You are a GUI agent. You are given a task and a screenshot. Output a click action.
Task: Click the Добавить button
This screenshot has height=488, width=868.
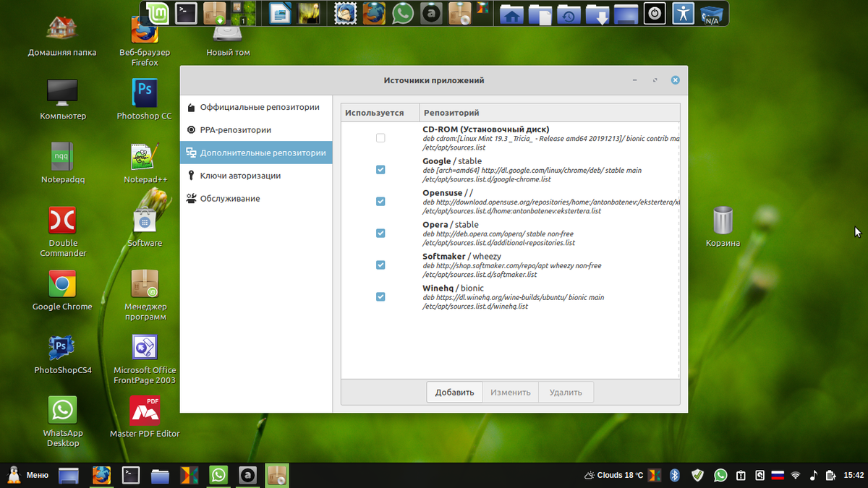tap(454, 393)
